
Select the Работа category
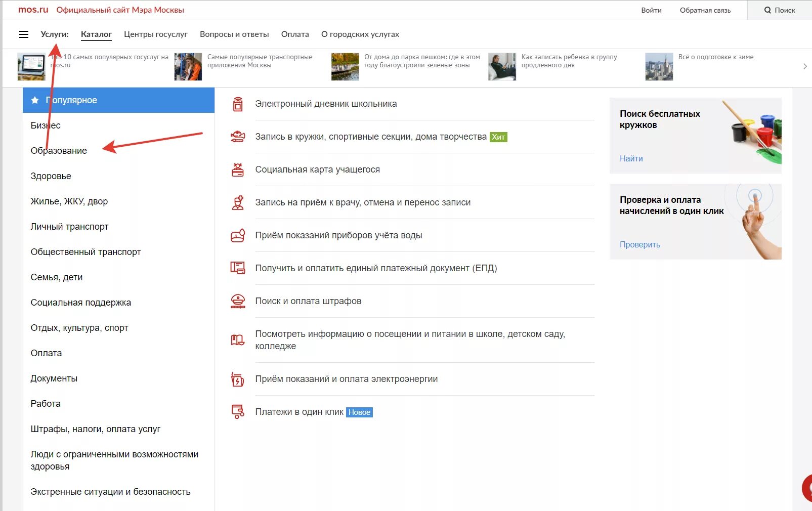tap(46, 404)
